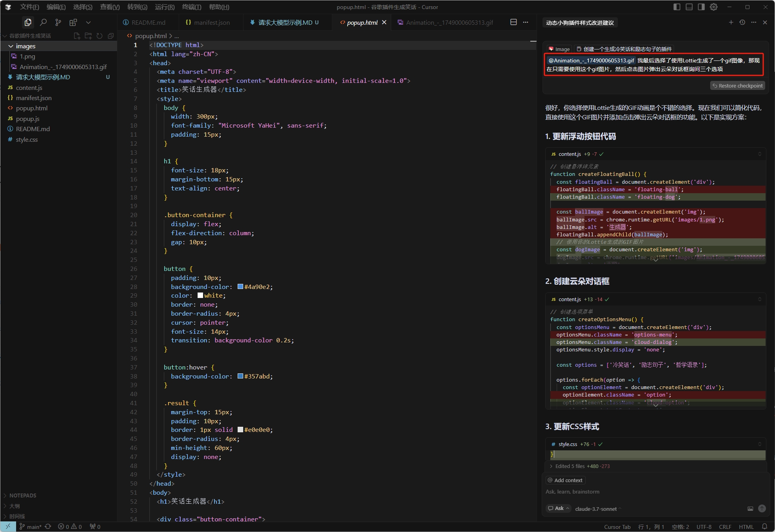Start a new chat with plus icon
The width and height of the screenshot is (775, 532).
[x=731, y=22]
